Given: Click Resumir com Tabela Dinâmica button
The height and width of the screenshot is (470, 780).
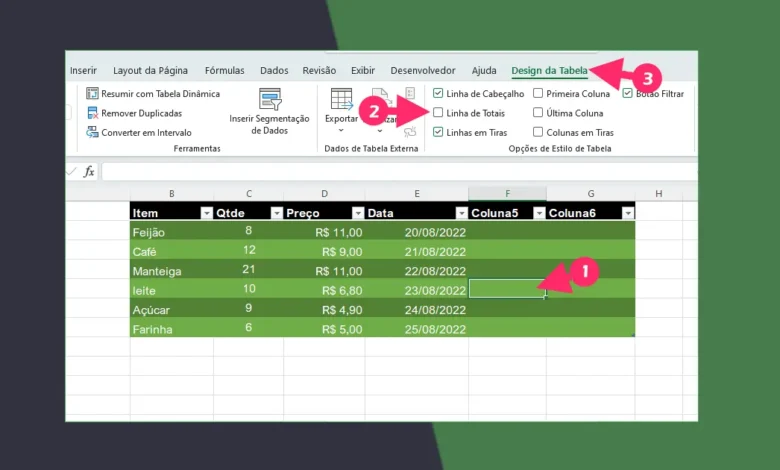Looking at the screenshot, I should pos(153,94).
